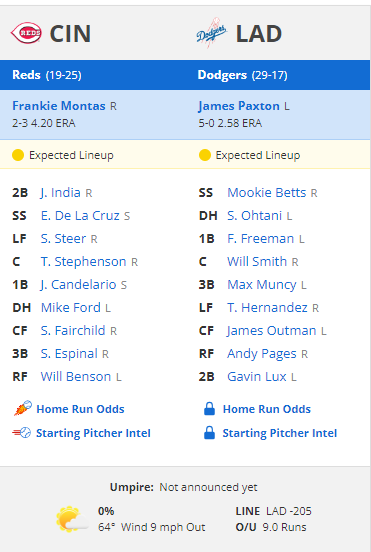Click the flaming baseball Home Run Odds icon
This screenshot has width=371, height=552.
pyautogui.click(x=23, y=408)
